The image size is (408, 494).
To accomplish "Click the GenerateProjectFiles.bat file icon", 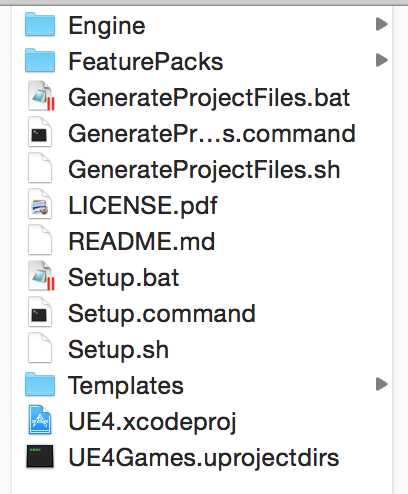I will 41,96.
